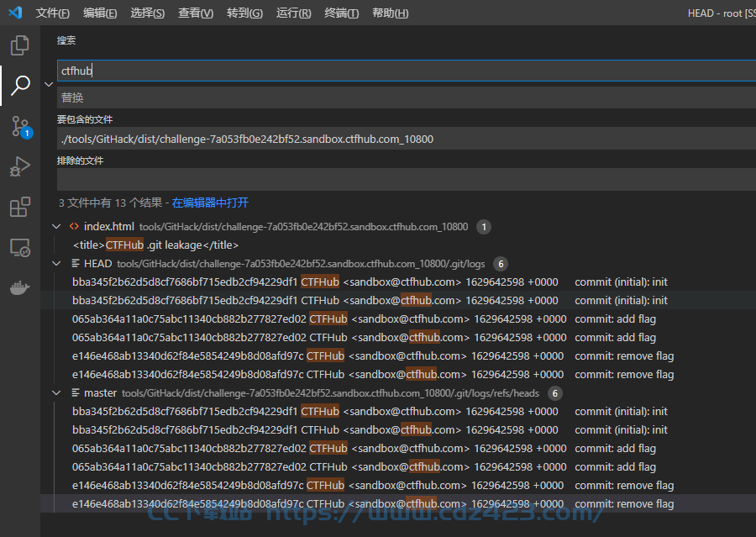Select the Search view icon
The width and height of the screenshot is (756, 537).
pyautogui.click(x=20, y=86)
